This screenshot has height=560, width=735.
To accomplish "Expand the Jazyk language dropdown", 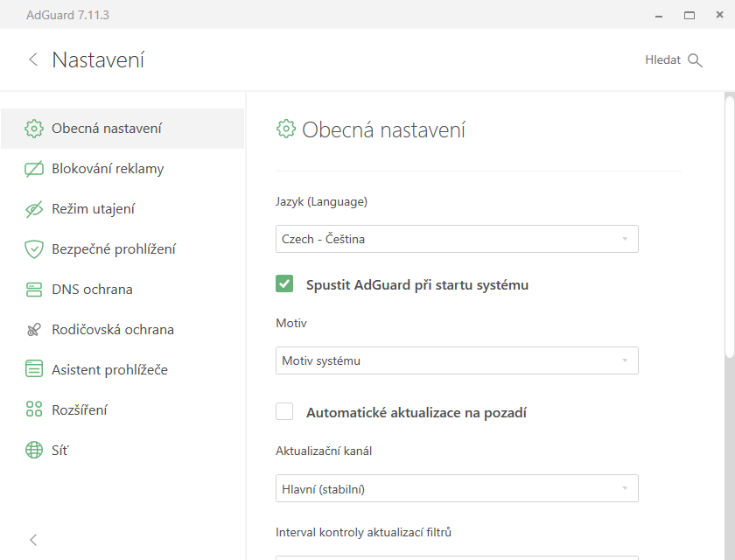I will tap(457, 239).
